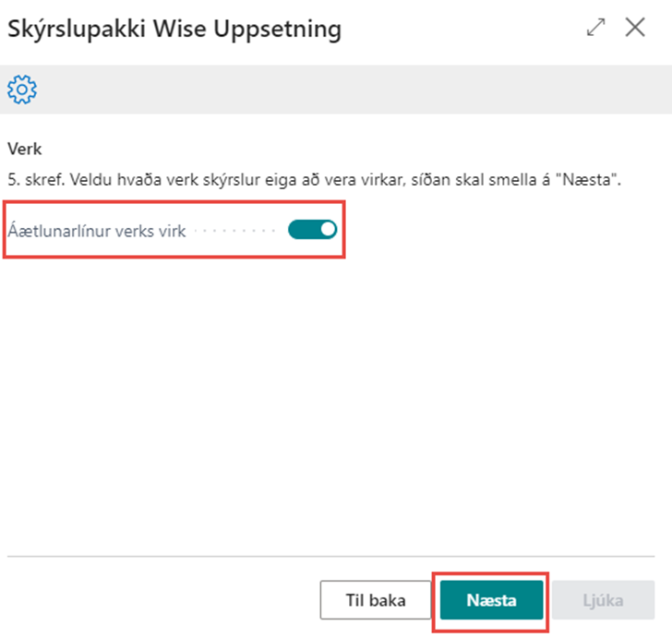672x638 pixels.
Task: Open the settings gear icon
Action: pyautogui.click(x=21, y=90)
